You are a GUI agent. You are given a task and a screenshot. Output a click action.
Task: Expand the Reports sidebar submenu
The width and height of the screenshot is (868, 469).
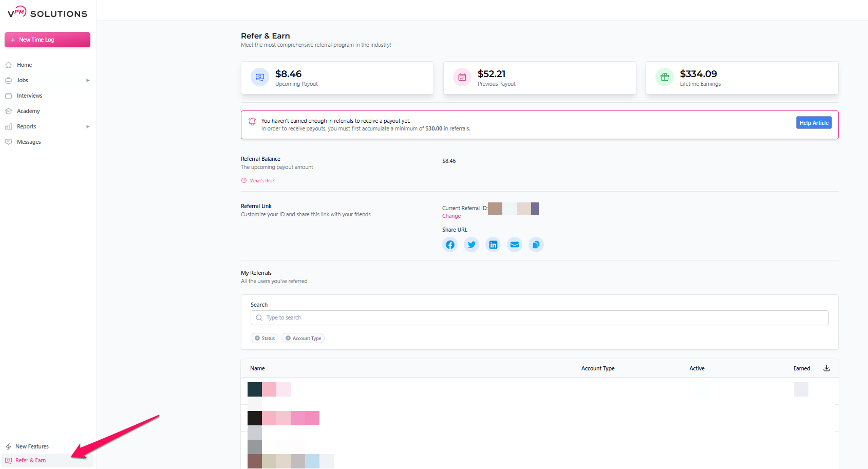(x=88, y=126)
